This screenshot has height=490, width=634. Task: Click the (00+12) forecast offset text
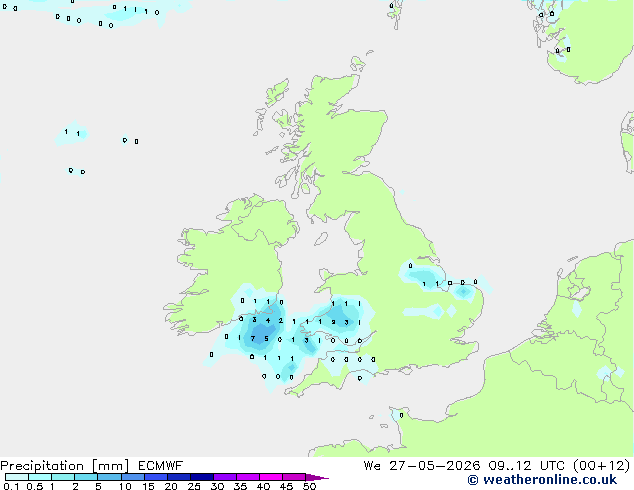pos(601,466)
